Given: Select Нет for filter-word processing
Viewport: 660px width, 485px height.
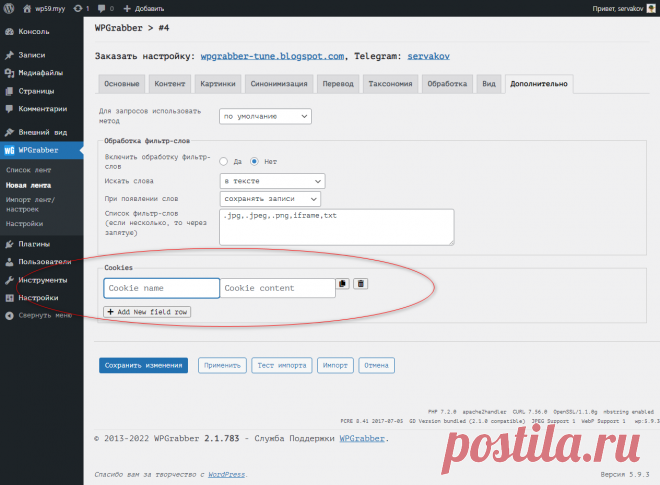Looking at the screenshot, I should tap(254, 162).
